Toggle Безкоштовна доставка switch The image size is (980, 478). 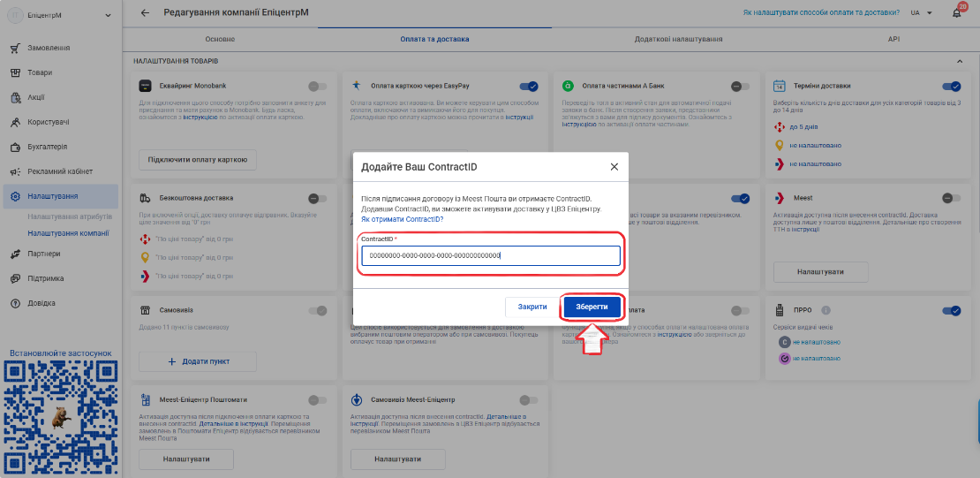(318, 198)
